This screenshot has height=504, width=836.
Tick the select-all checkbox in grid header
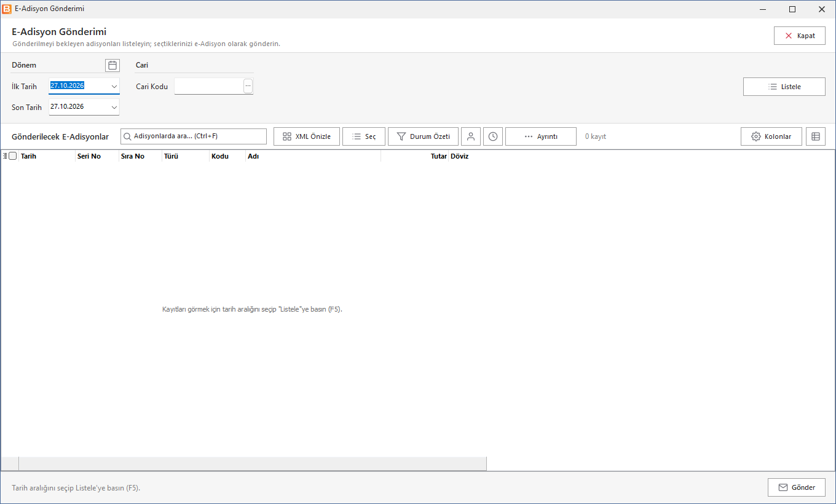(13, 156)
